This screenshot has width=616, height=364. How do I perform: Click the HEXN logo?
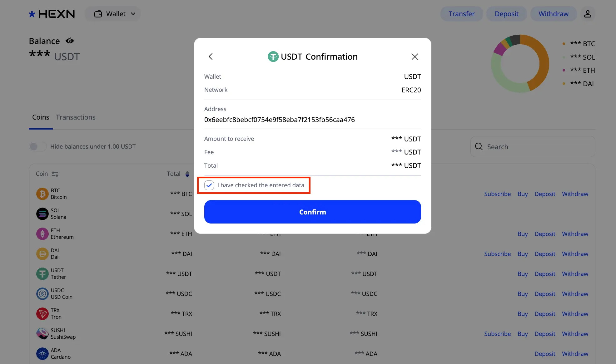(x=52, y=14)
